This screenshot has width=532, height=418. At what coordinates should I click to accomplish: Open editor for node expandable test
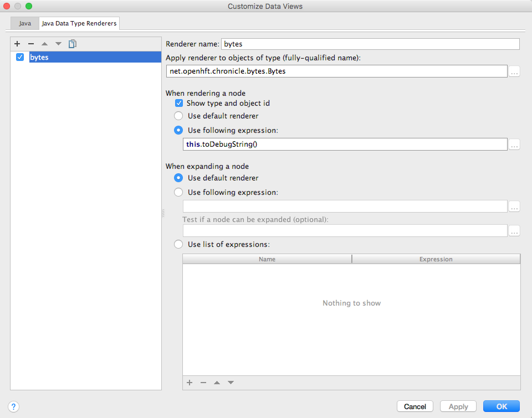(x=514, y=231)
